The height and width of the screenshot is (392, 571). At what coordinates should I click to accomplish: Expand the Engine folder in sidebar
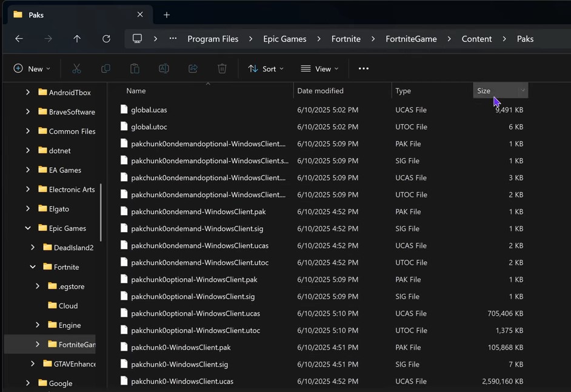click(x=38, y=325)
